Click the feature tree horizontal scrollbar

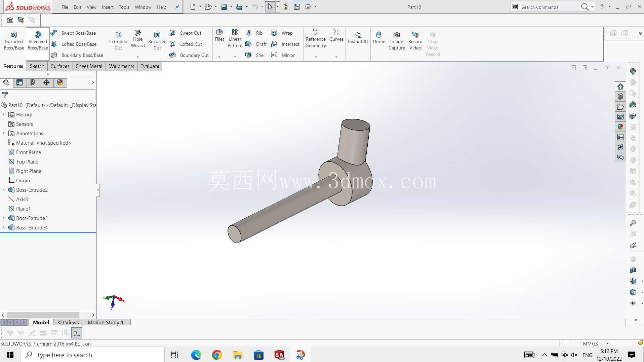point(42,315)
